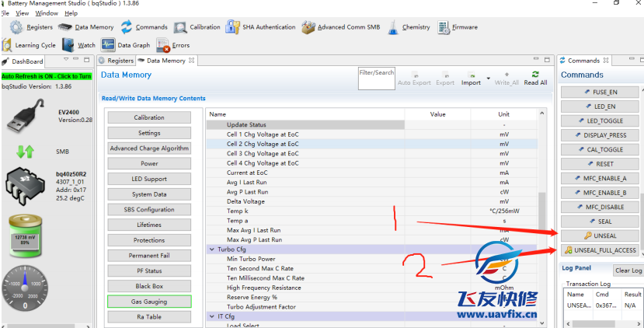Open the Errors tool
The image size is (644, 328).
[x=162, y=45]
